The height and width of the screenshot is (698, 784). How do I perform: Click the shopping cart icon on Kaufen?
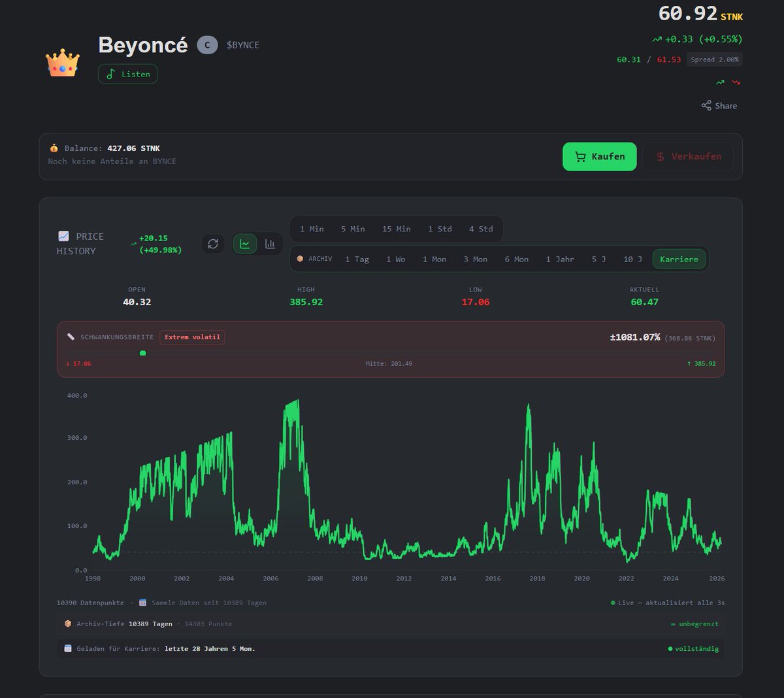coord(580,157)
